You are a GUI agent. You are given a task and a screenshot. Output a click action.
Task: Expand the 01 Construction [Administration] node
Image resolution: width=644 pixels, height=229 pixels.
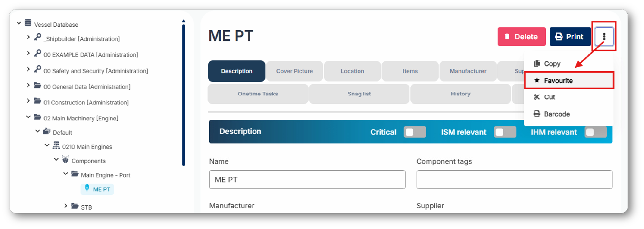coord(28,101)
